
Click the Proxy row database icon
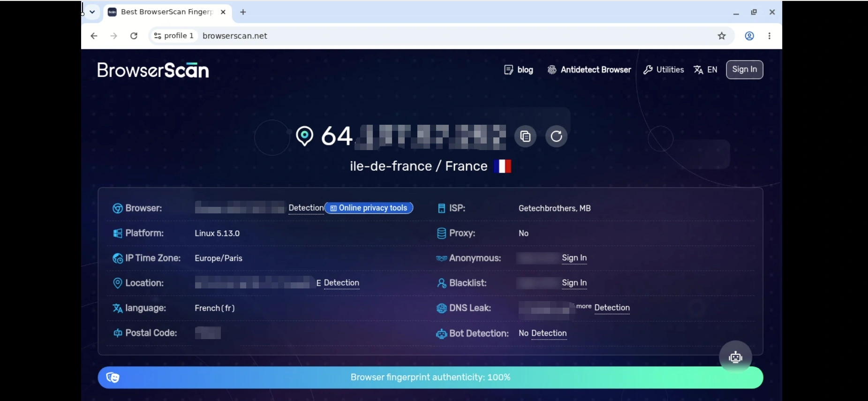[x=441, y=233]
